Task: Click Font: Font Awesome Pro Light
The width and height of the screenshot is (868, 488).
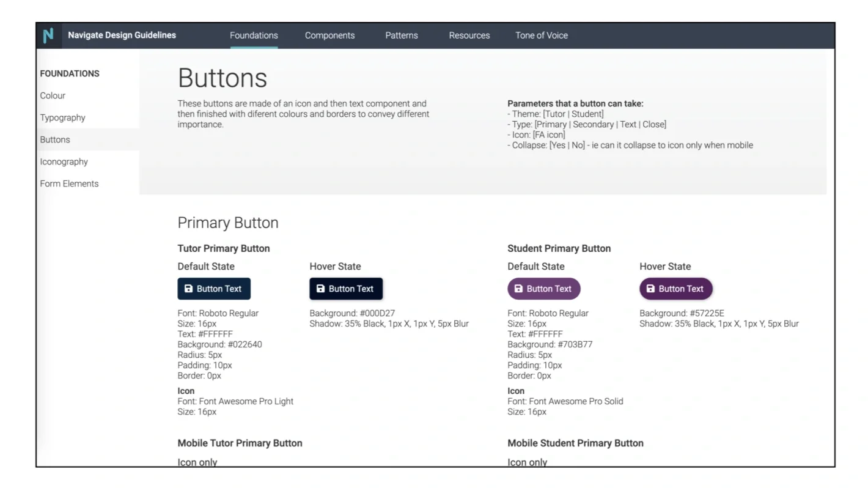Action: (235, 401)
